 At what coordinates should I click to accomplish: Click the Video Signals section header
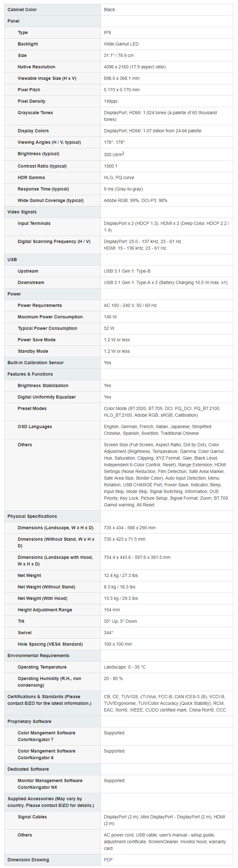(22, 212)
